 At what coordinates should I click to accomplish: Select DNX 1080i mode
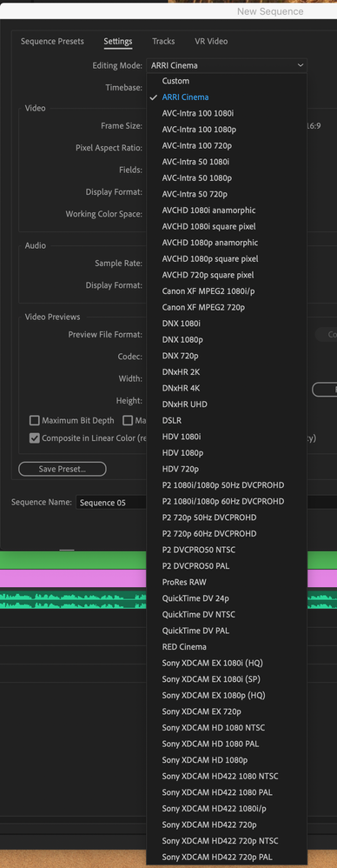click(x=227, y=324)
